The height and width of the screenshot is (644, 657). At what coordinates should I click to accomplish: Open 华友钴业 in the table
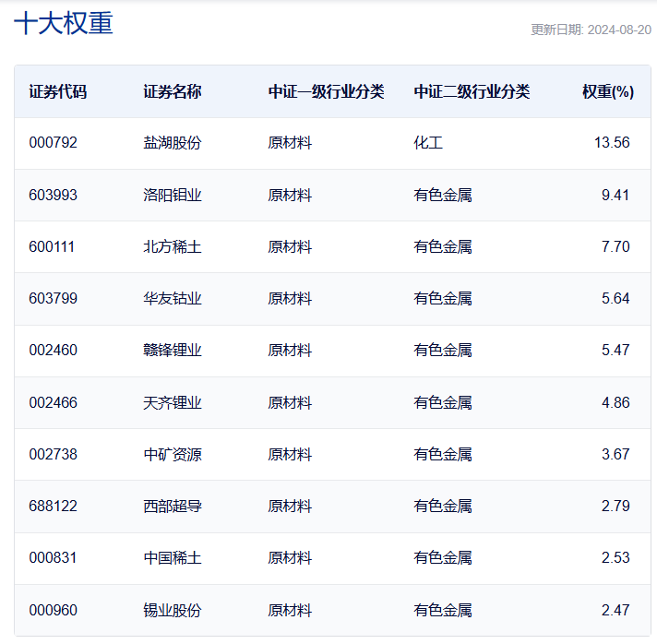click(173, 298)
